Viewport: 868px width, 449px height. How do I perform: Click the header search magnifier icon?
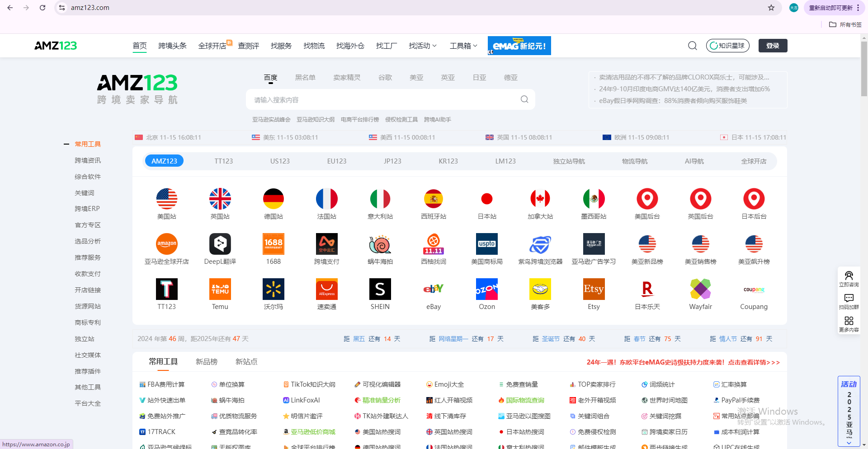point(692,46)
